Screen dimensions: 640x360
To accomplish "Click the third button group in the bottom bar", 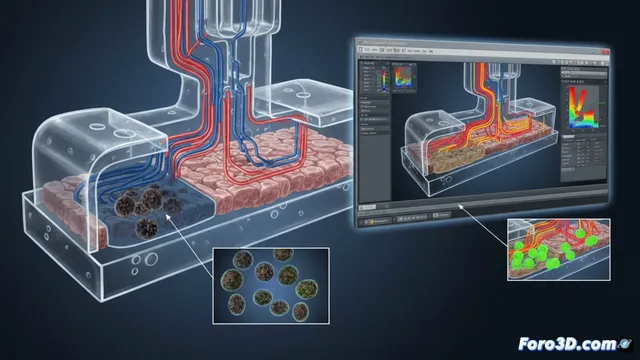I will [441, 215].
